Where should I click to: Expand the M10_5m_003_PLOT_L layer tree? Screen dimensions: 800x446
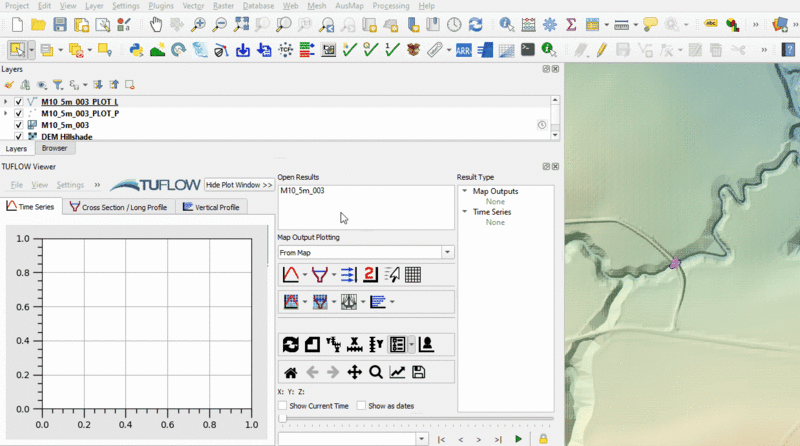[6, 102]
